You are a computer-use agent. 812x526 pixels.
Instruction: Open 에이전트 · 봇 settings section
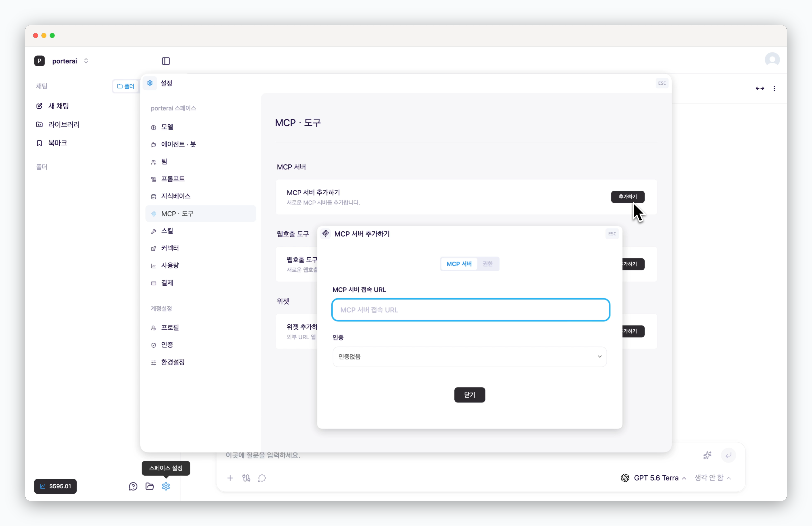pos(200,144)
